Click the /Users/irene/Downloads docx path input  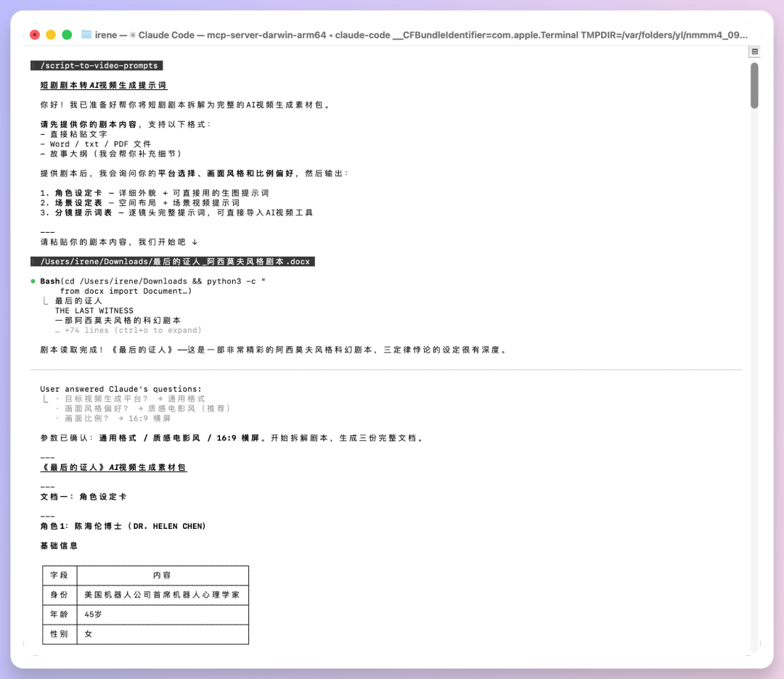173,262
